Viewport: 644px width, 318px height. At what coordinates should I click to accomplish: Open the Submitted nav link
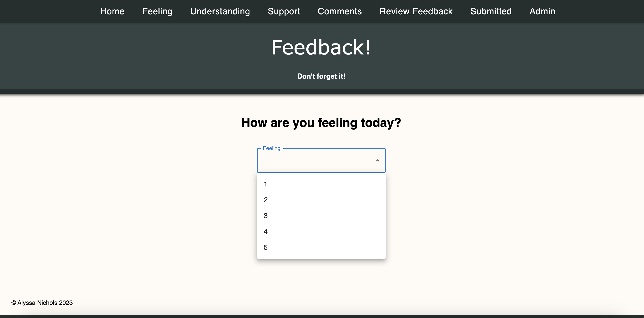pos(491,11)
